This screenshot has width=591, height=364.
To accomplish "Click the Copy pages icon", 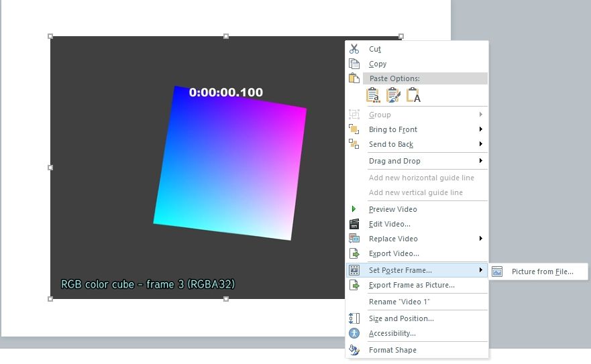I will [x=354, y=64].
